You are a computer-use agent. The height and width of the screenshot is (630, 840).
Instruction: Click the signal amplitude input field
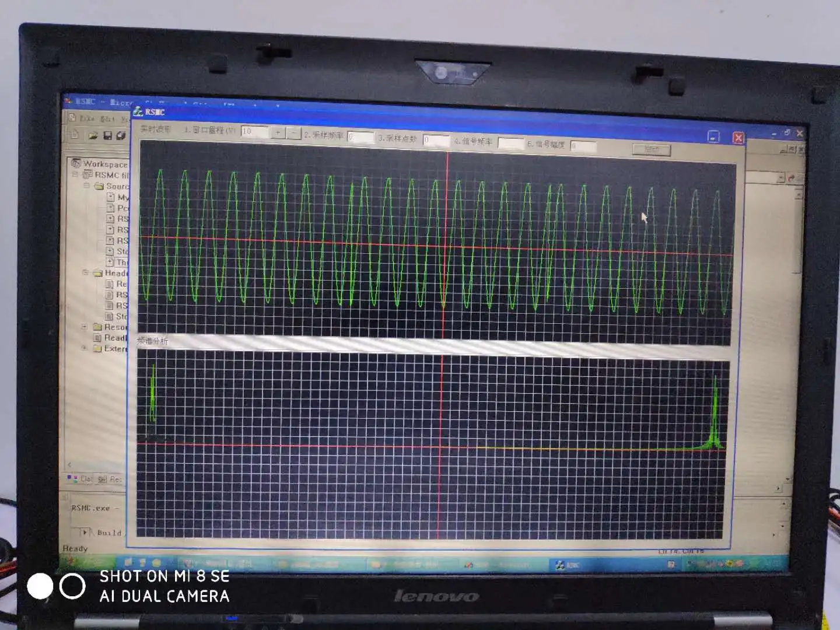point(583,146)
